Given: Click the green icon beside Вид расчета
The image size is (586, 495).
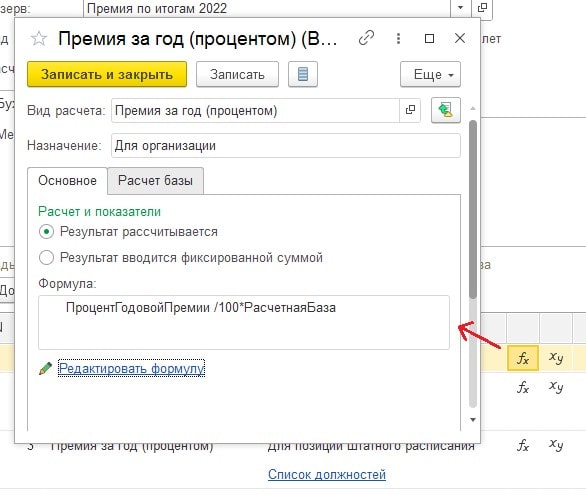Looking at the screenshot, I should point(445,110).
